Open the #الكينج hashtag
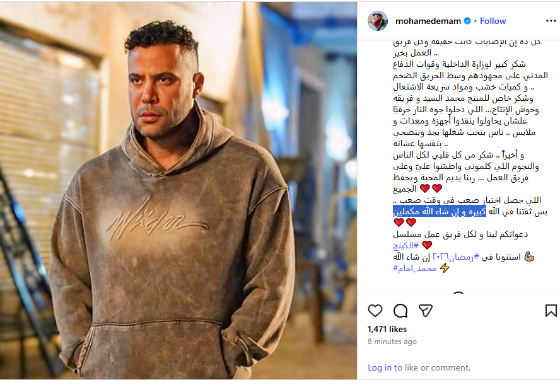The image size is (560, 392). click(x=405, y=245)
